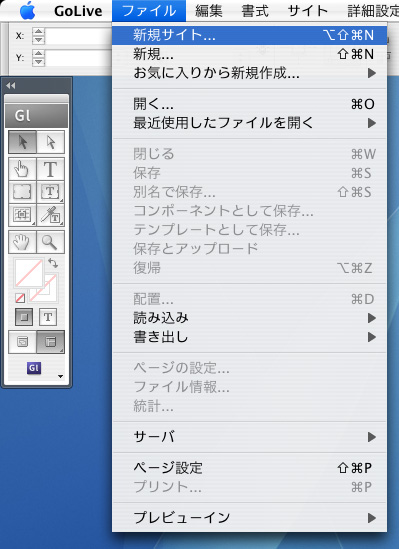
Task: Click the swap fill and stroke arrows
Action: point(53,263)
